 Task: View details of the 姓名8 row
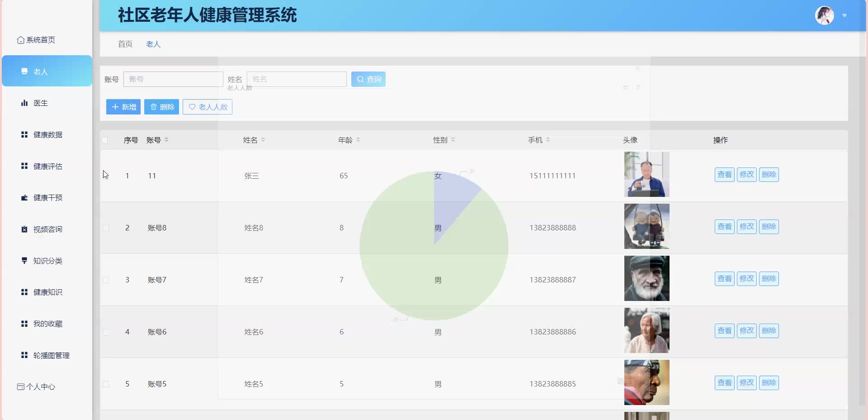(725, 227)
